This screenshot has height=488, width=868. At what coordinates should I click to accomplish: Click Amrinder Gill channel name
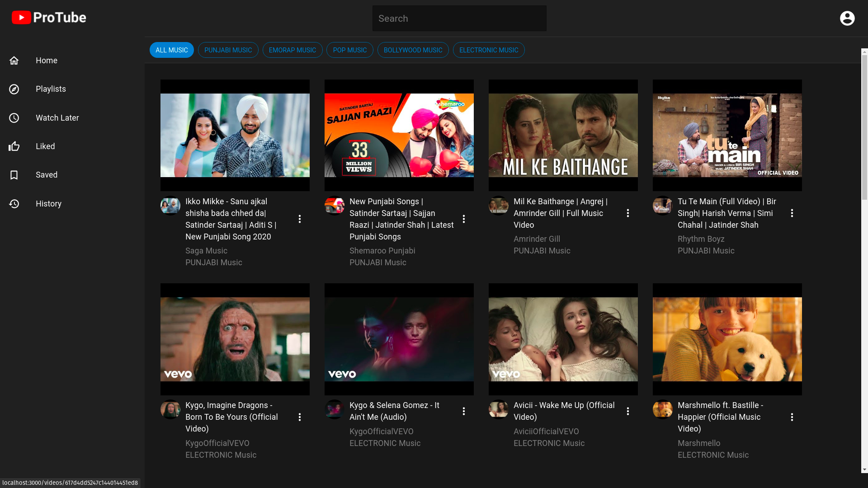pyautogui.click(x=537, y=239)
